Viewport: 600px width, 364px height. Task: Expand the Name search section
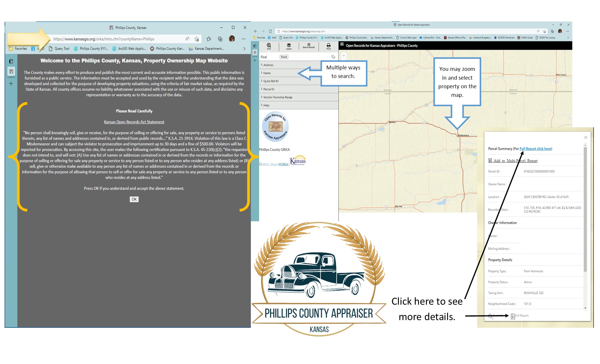pyautogui.click(x=299, y=73)
